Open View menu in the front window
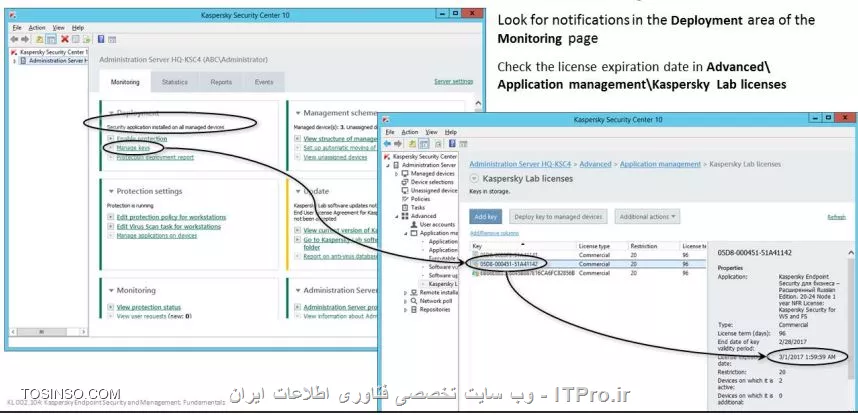The height and width of the screenshot is (415, 858). [432, 132]
